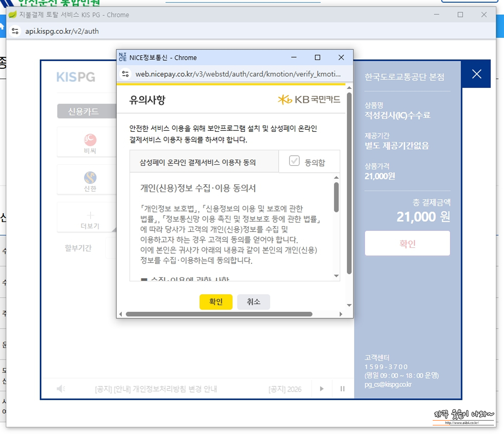Click the horizontal scroll right arrow in NICE popup

(x=341, y=314)
